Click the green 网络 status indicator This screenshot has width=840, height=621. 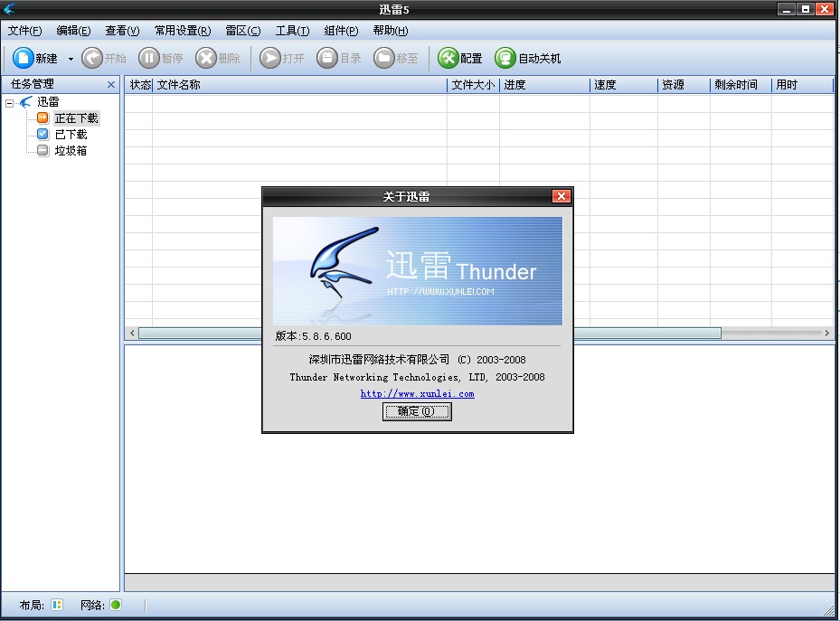(x=115, y=605)
